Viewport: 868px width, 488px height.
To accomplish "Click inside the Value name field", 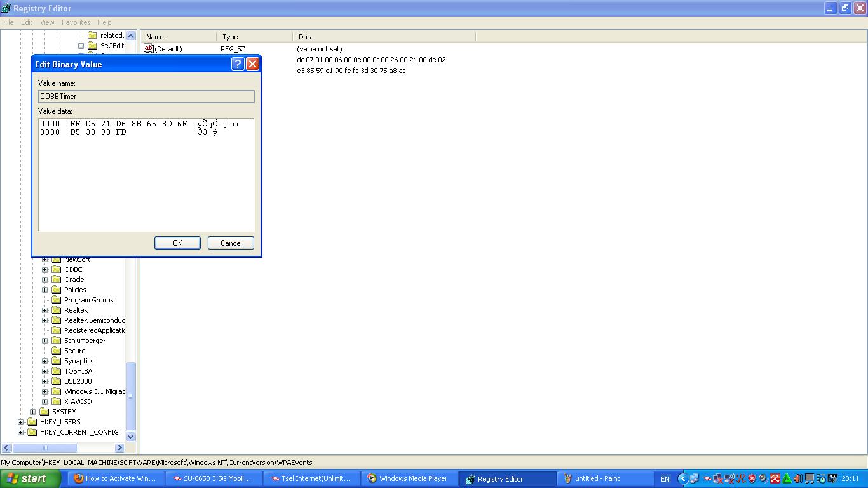I will (145, 96).
